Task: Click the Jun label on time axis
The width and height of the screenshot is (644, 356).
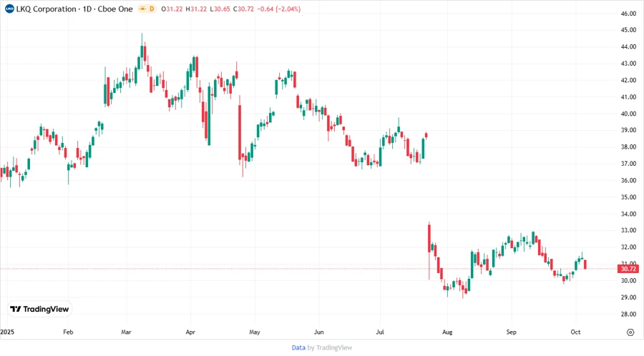Action: pos(319,332)
